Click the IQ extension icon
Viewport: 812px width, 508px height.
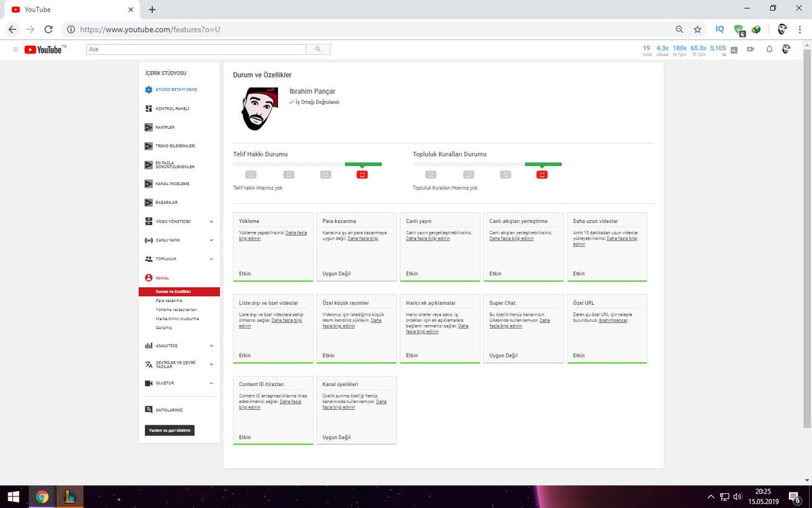(719, 29)
